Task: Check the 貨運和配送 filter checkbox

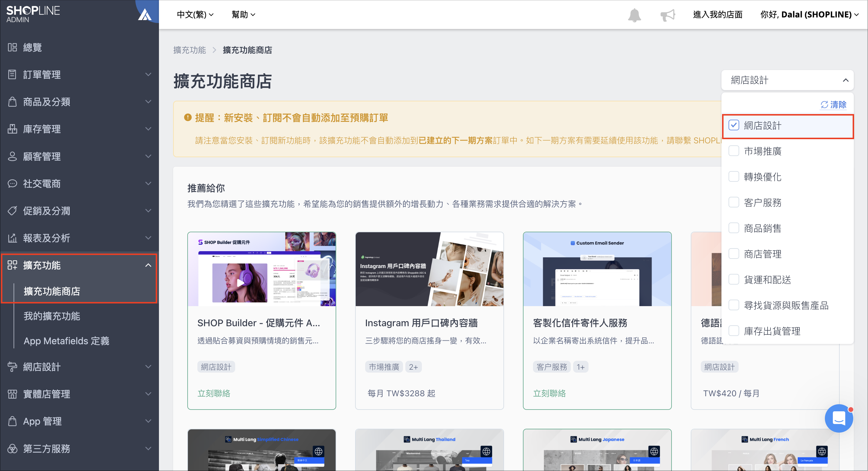Action: (734, 279)
